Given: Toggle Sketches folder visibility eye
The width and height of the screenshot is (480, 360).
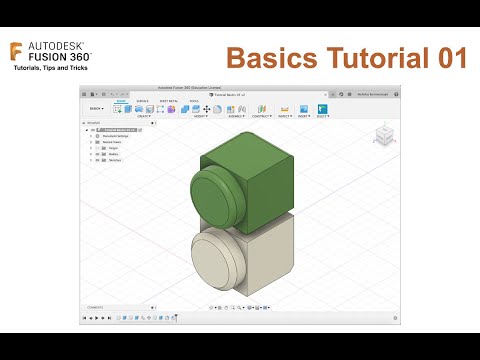Looking at the screenshot, I should pos(97,160).
